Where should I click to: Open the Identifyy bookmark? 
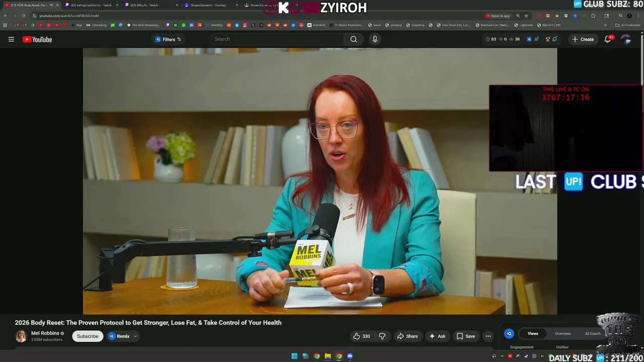214,25
